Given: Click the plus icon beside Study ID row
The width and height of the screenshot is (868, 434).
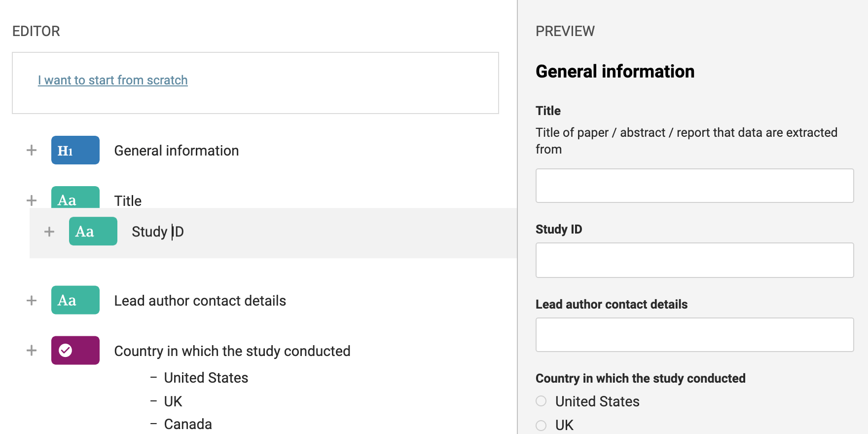Looking at the screenshot, I should point(49,232).
